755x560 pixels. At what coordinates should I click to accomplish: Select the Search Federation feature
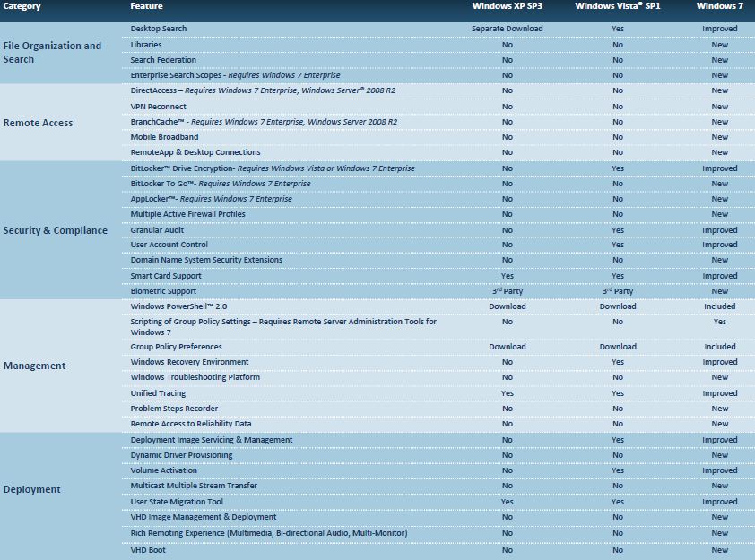(163, 60)
